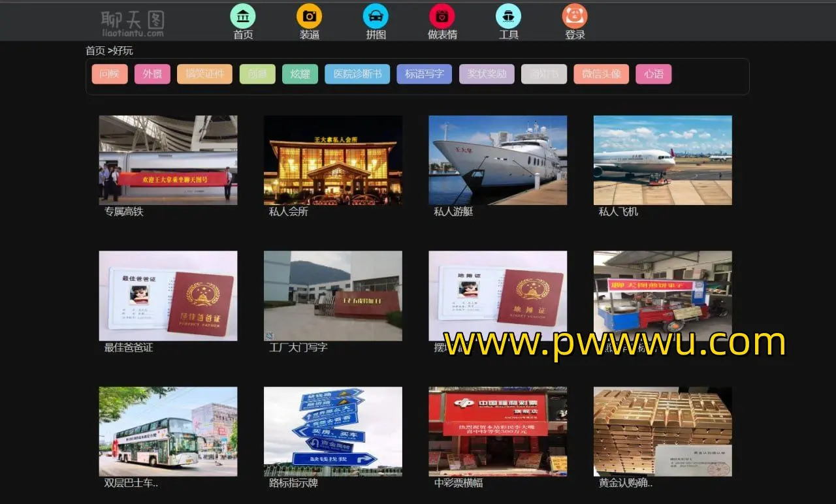Click the 心语 tag

point(653,74)
